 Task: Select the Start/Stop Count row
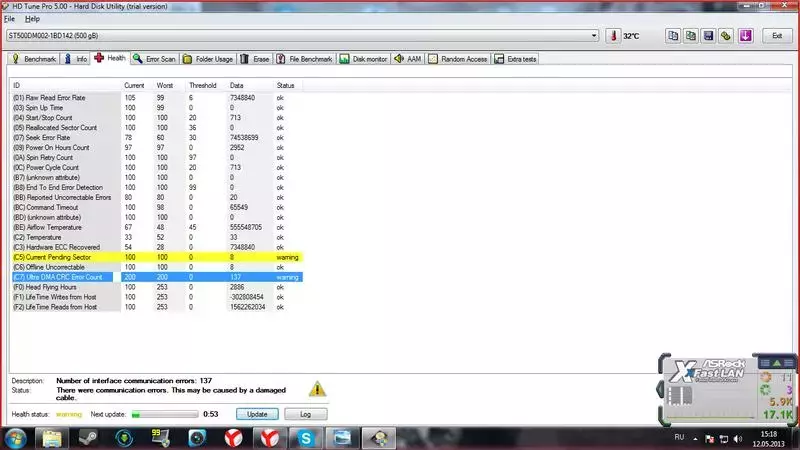point(157,118)
